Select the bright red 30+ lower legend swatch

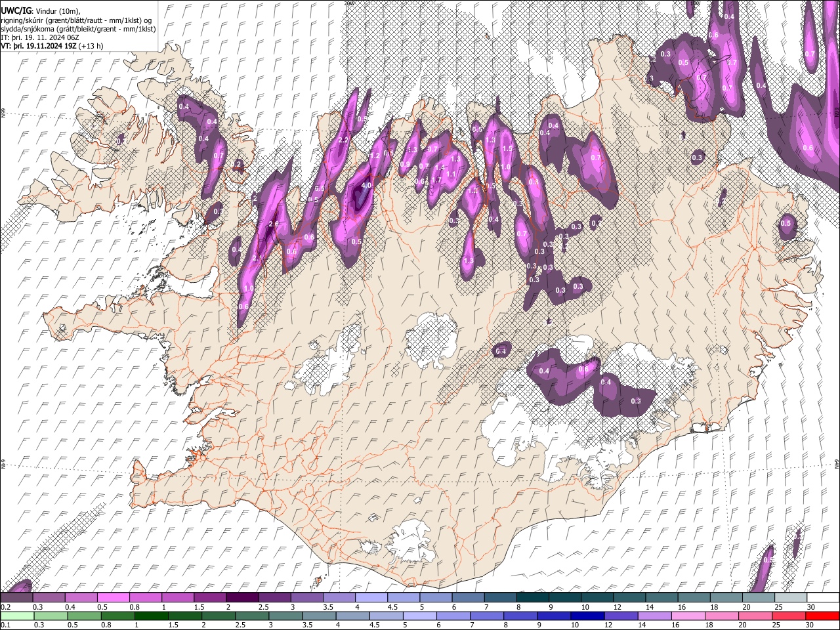coord(823,616)
